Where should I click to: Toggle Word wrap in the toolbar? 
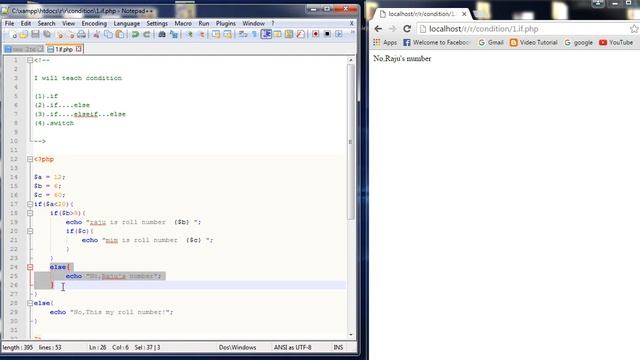coord(243,35)
